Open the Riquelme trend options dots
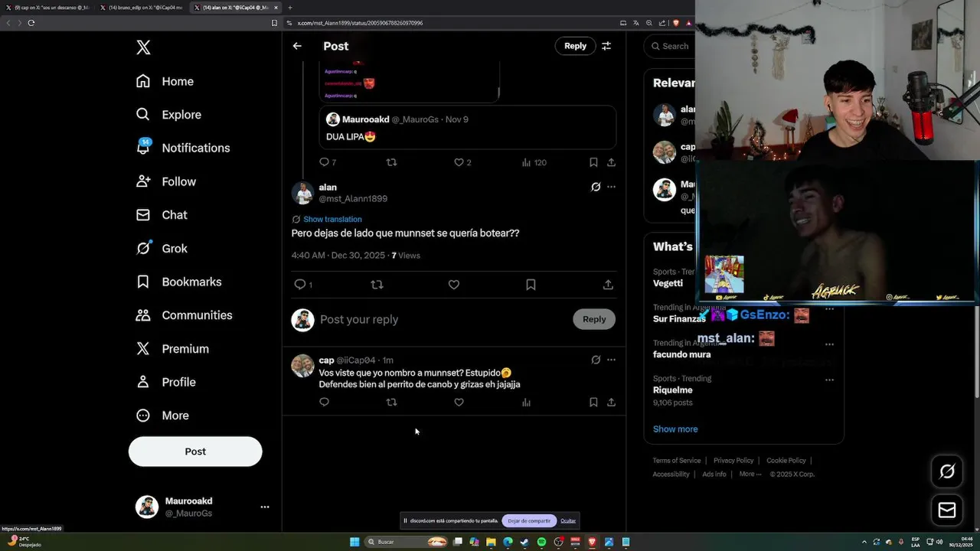This screenshot has height=551, width=980. [x=829, y=380]
